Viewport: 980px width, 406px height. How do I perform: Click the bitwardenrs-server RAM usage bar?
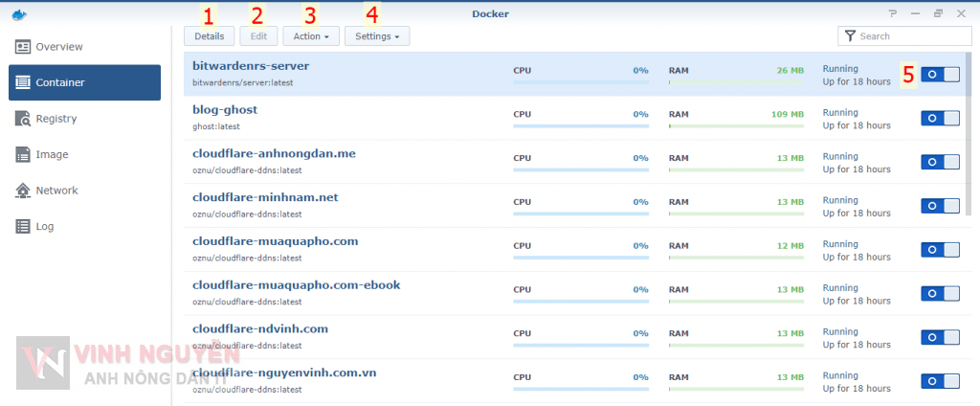(x=736, y=82)
